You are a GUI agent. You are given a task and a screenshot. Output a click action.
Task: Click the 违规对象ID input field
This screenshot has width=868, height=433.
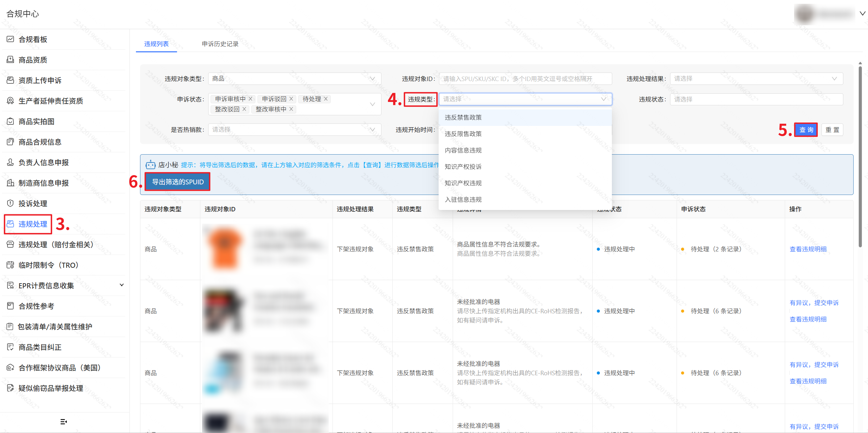point(525,79)
